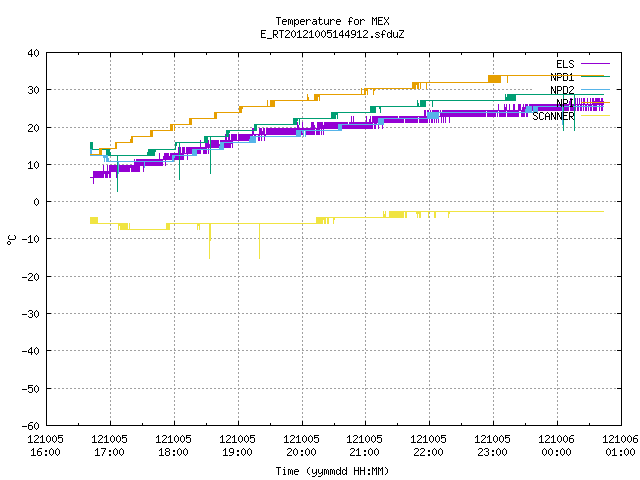Click the y-axis value 20

pyautogui.click(x=33, y=128)
